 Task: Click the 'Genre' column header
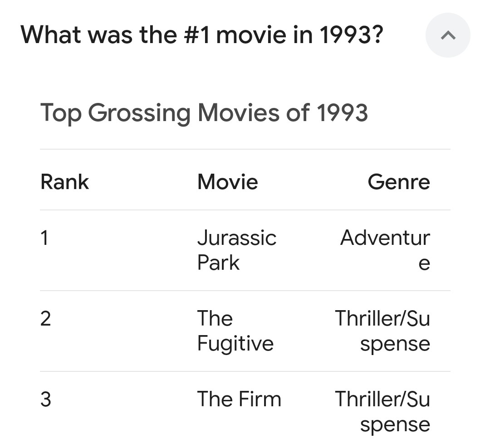point(399,182)
